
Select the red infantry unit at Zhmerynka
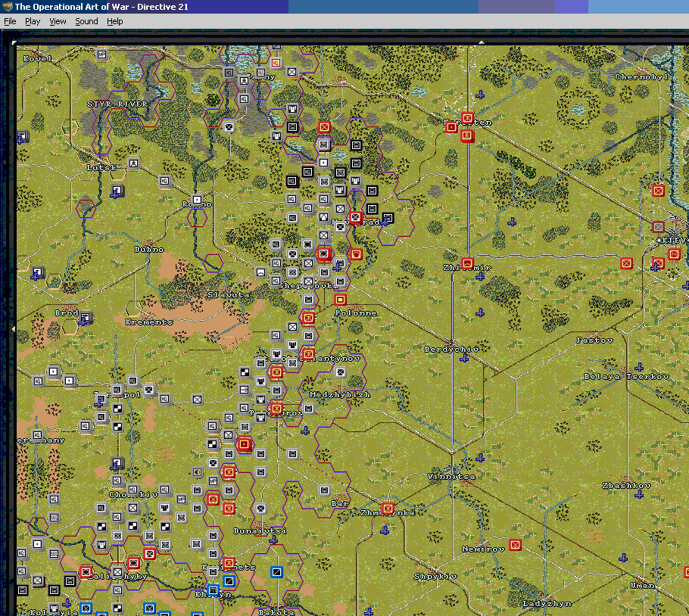coord(388,509)
